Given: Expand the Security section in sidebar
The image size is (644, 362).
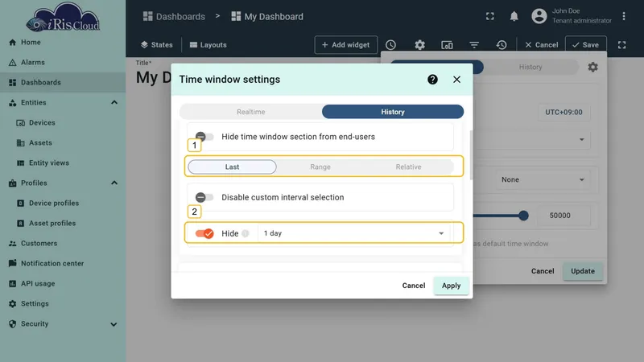Looking at the screenshot, I should 114,324.
